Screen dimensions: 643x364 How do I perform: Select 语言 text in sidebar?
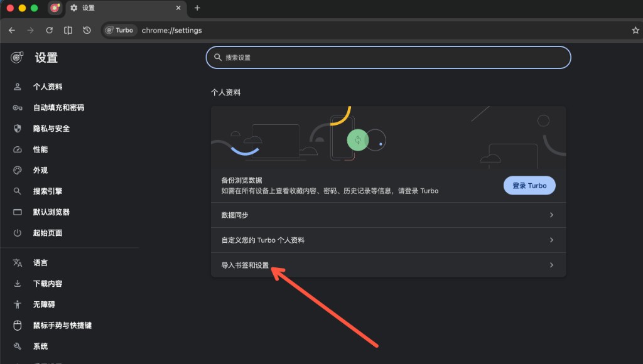[x=40, y=263]
